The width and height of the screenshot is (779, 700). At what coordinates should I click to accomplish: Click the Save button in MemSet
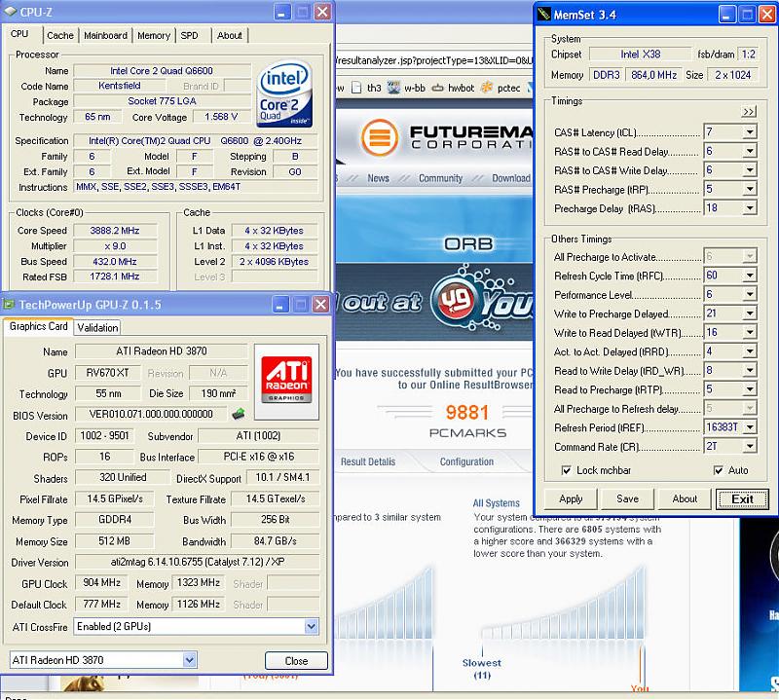pos(627,498)
